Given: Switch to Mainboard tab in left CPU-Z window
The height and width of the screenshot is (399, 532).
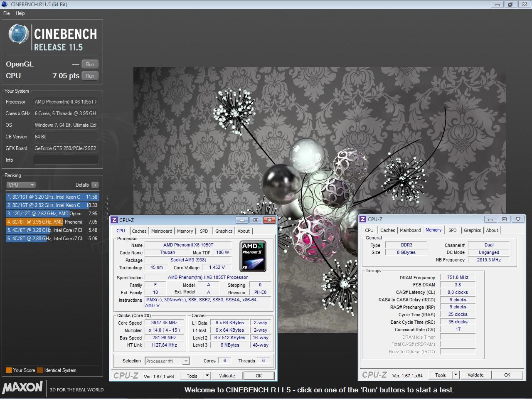Looking at the screenshot, I should pyautogui.click(x=162, y=231).
